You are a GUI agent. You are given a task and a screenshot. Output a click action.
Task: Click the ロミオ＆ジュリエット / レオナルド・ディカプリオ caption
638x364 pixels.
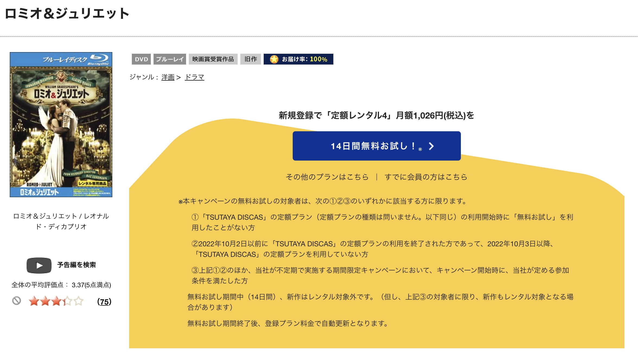(x=61, y=221)
